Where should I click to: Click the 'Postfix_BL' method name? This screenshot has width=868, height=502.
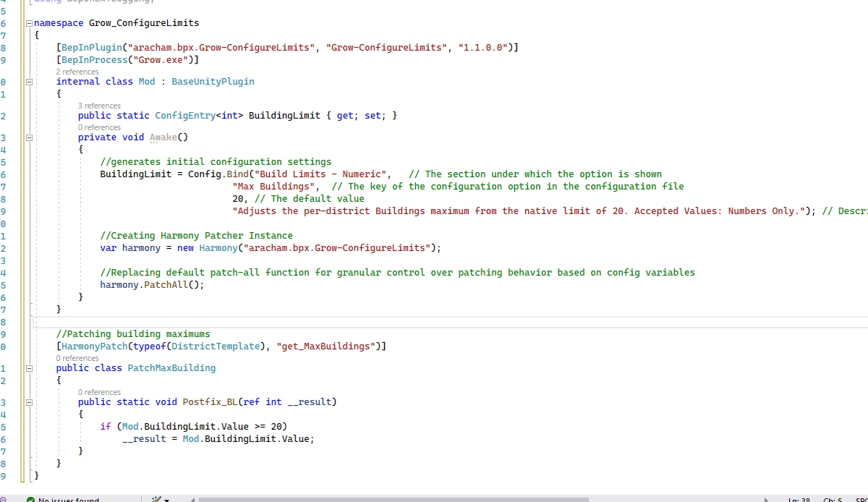pyautogui.click(x=210, y=402)
